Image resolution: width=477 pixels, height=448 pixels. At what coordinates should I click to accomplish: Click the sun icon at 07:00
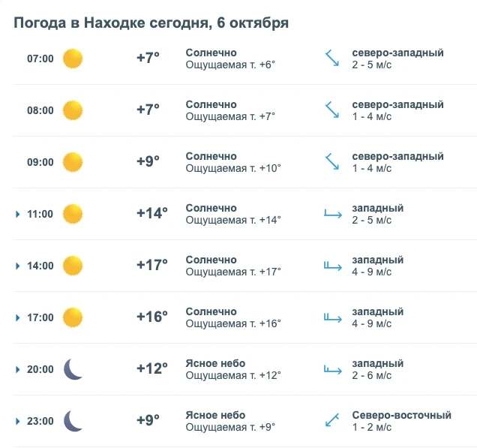73,59
